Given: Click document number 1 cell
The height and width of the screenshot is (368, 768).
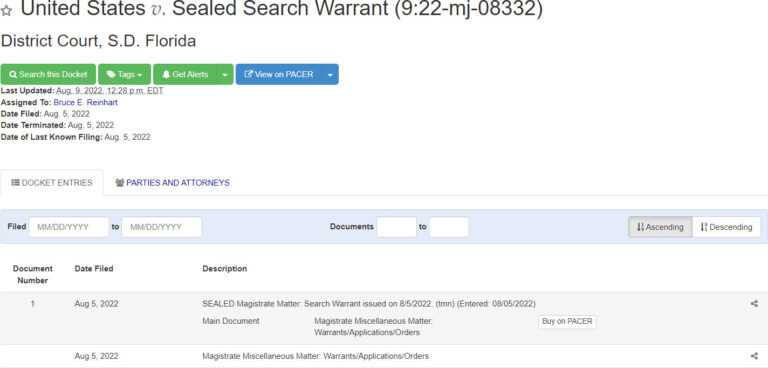Looking at the screenshot, I should 33,304.
